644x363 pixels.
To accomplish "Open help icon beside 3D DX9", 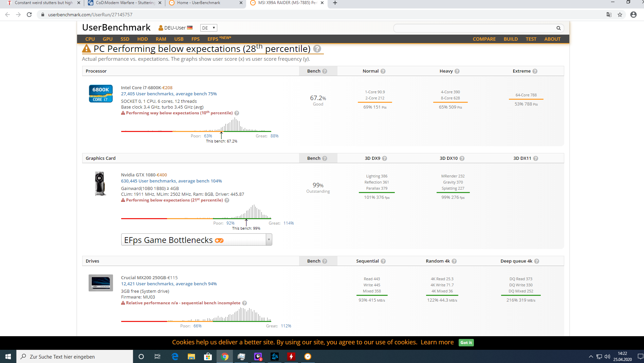I will [384, 158].
